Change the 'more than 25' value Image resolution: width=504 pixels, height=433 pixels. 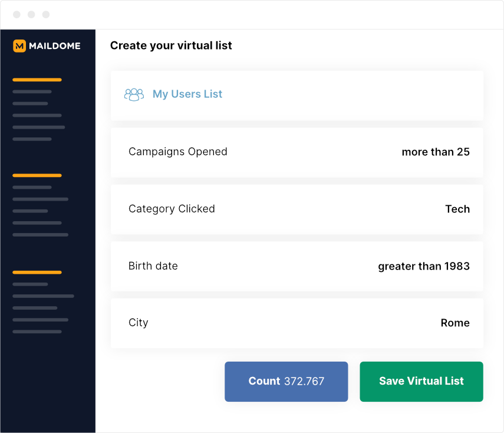click(436, 152)
